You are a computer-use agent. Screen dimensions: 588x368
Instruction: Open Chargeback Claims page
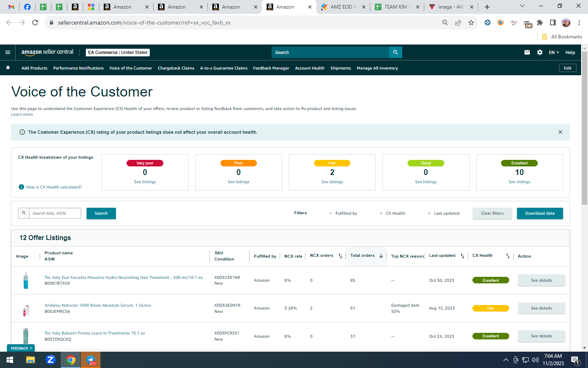176,68
